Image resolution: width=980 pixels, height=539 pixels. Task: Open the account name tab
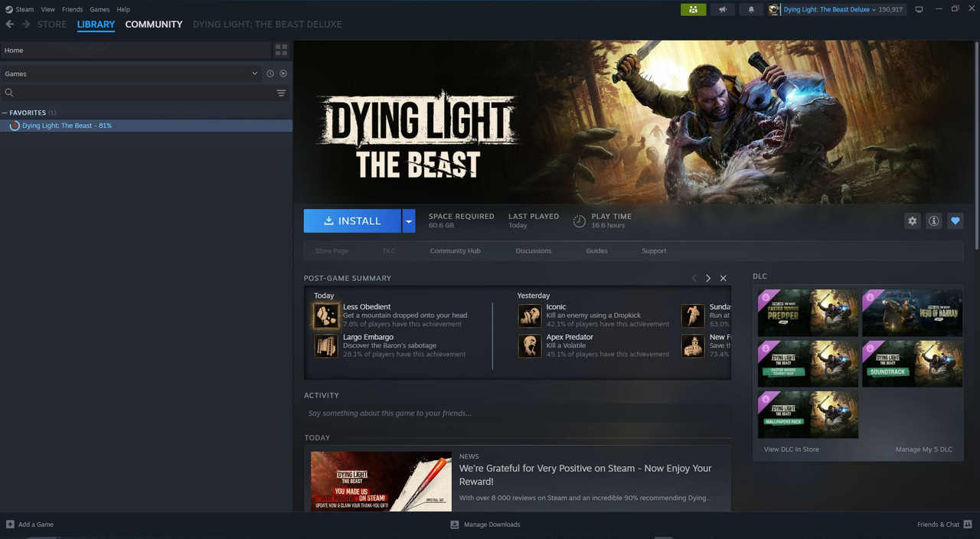coord(267,24)
